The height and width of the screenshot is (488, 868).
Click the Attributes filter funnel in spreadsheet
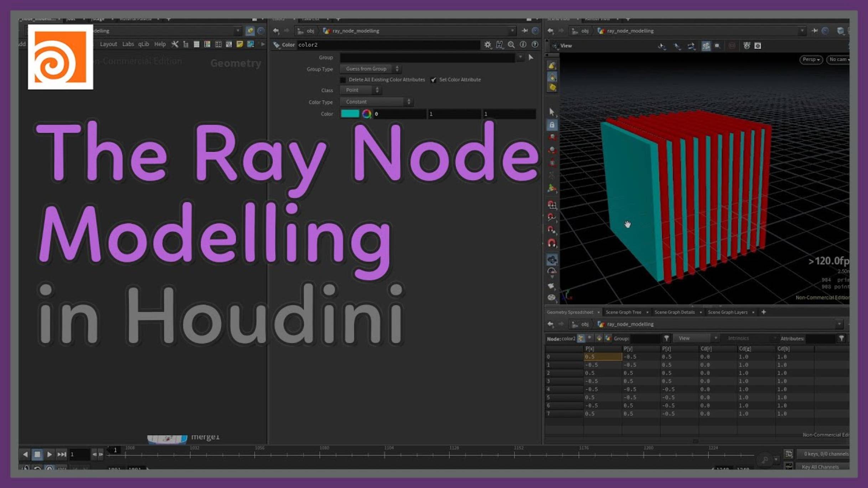(841, 338)
